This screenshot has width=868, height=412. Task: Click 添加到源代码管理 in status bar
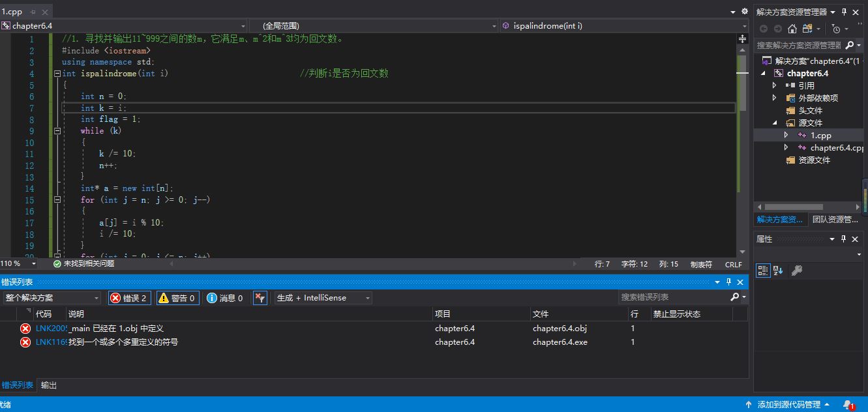click(788, 405)
